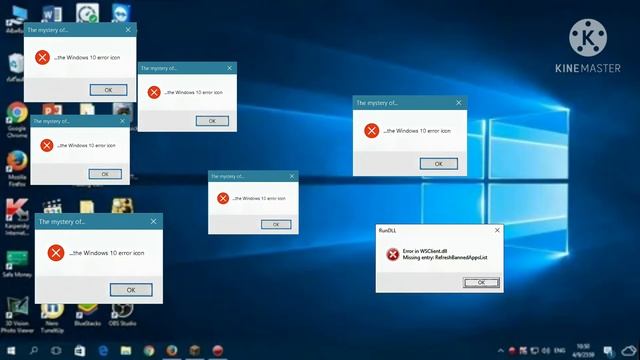Select the TeamViewer desktop shortcut icon
This screenshot has width=640, height=360.
point(121,13)
